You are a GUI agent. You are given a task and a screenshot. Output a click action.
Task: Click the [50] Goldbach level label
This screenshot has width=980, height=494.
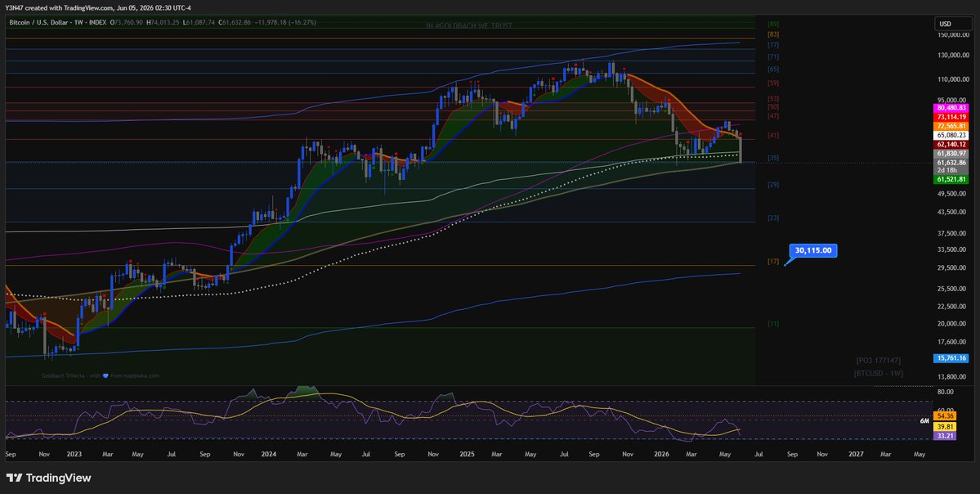[x=772, y=107]
